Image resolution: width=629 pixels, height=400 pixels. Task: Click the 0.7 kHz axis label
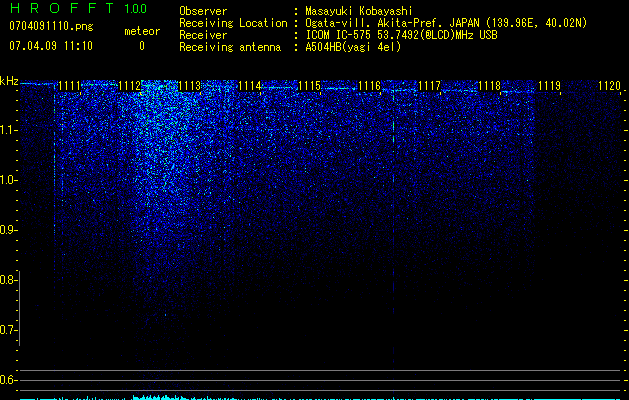pos(8,330)
